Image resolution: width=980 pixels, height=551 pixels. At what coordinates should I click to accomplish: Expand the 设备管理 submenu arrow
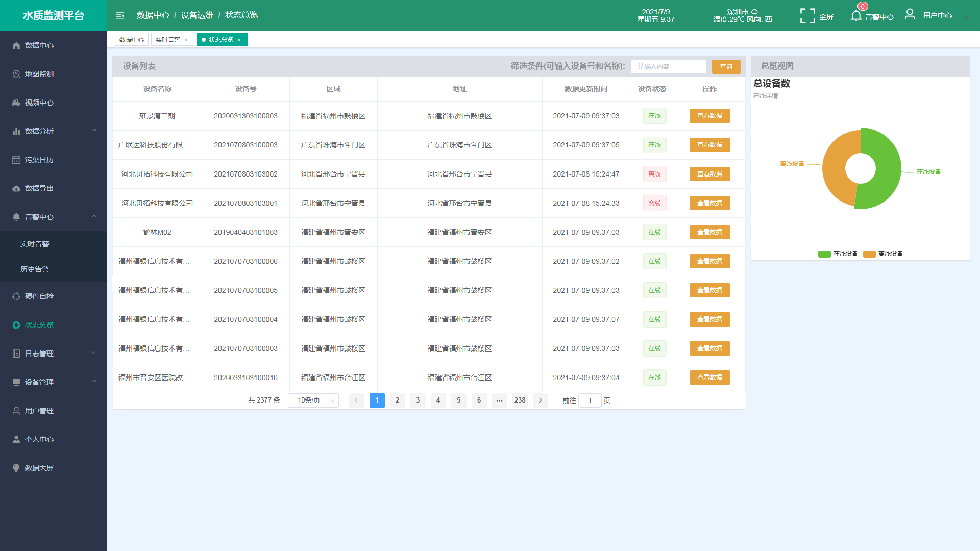pyautogui.click(x=94, y=382)
